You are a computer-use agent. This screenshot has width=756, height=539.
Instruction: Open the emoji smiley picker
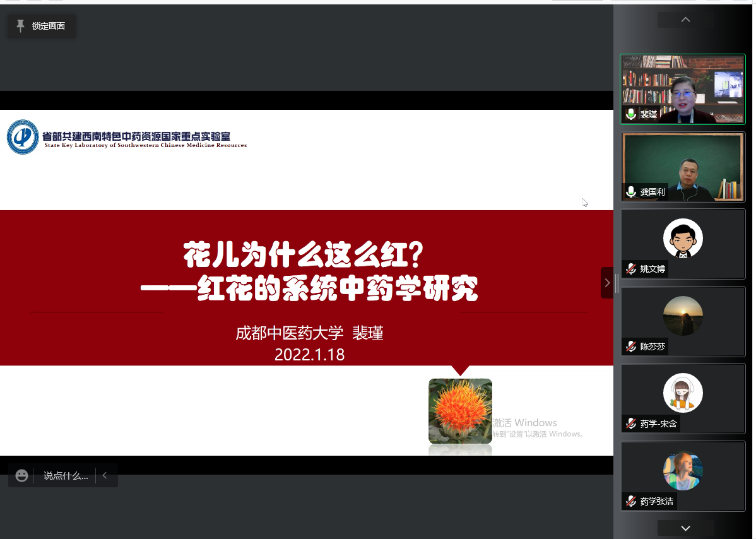22,476
